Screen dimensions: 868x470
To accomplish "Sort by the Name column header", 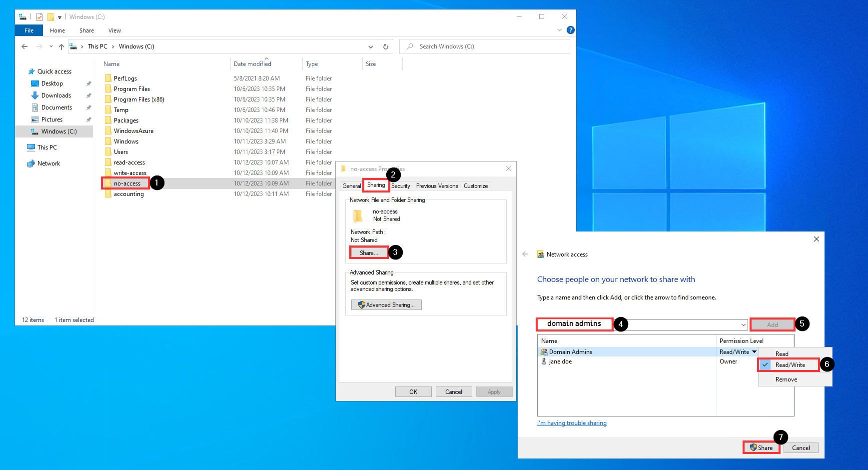I will pyautogui.click(x=112, y=64).
